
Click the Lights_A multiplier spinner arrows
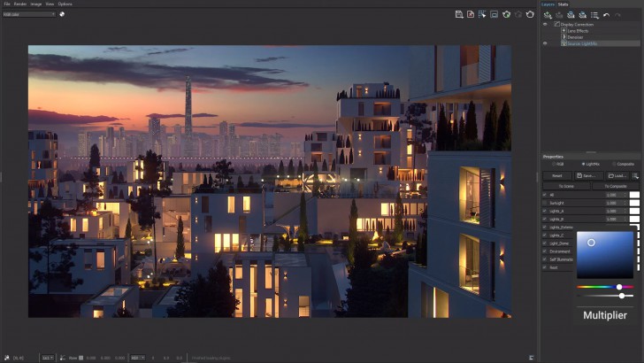pyautogui.click(x=625, y=211)
